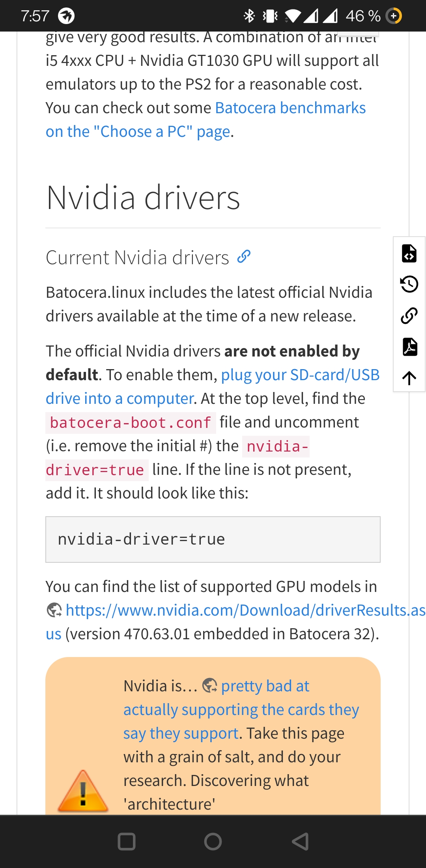Viewport: 426px width, 868px height.
Task: Tap the Bluetooth status icon
Action: 249,16
